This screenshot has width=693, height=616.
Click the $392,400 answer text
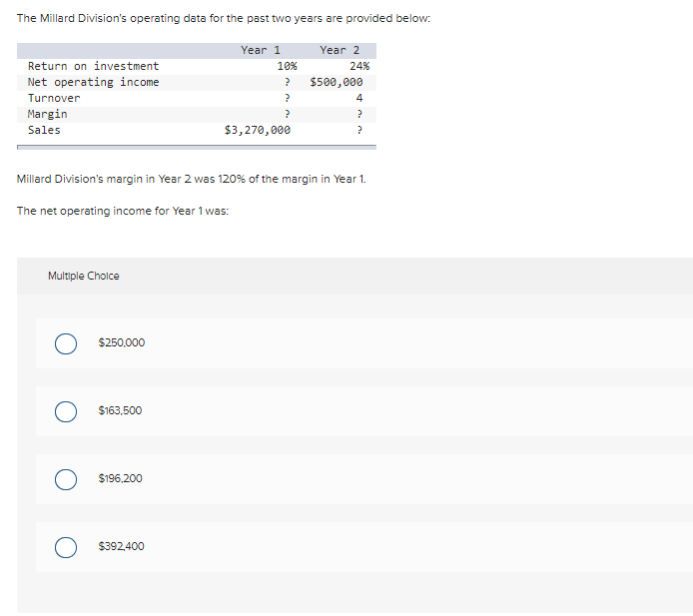(x=122, y=547)
